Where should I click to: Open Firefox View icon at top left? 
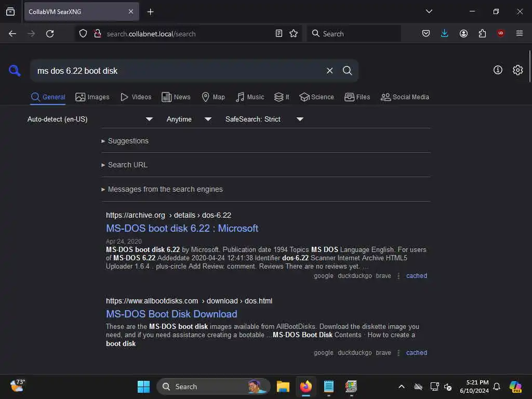pos(10,11)
